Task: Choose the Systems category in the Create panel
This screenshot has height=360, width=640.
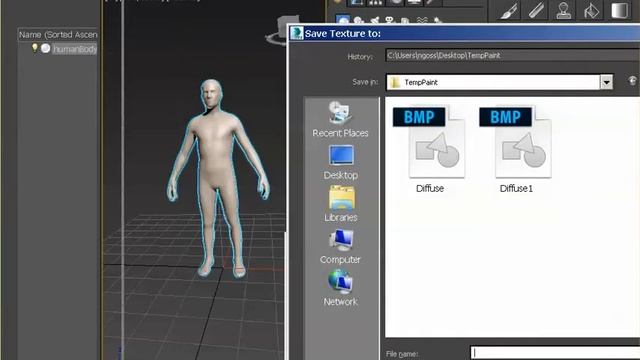Action: 438,20
